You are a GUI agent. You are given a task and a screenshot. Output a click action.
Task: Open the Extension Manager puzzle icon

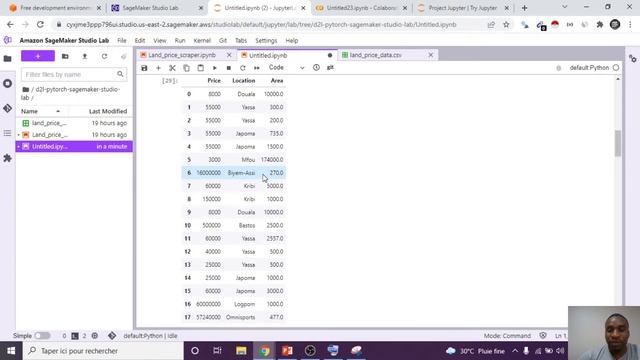[7, 158]
